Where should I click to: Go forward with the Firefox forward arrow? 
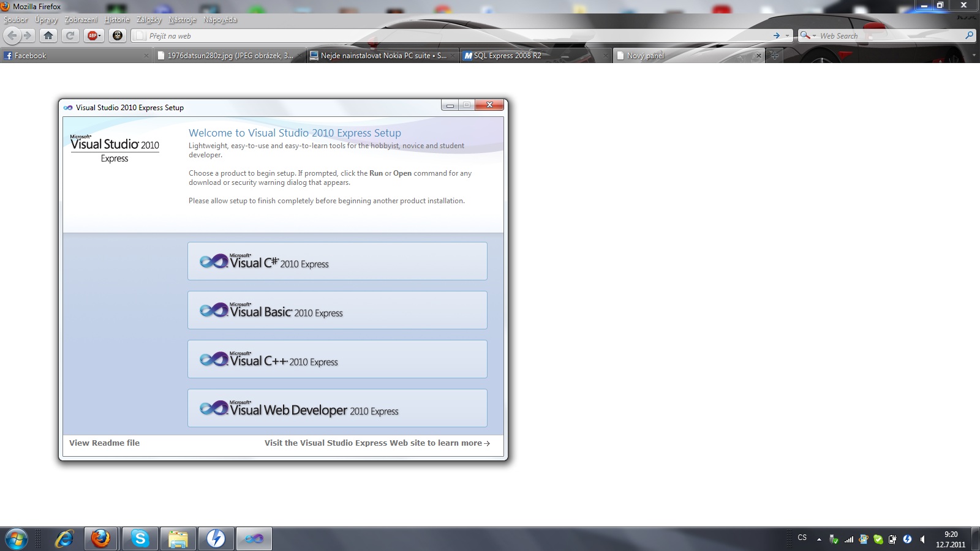(x=27, y=36)
